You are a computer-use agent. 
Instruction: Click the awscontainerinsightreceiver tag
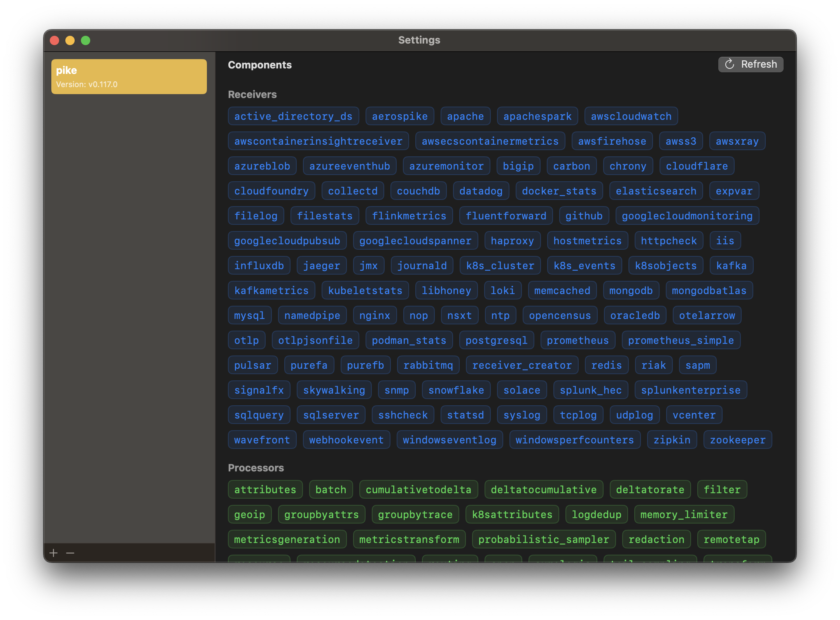[318, 141]
